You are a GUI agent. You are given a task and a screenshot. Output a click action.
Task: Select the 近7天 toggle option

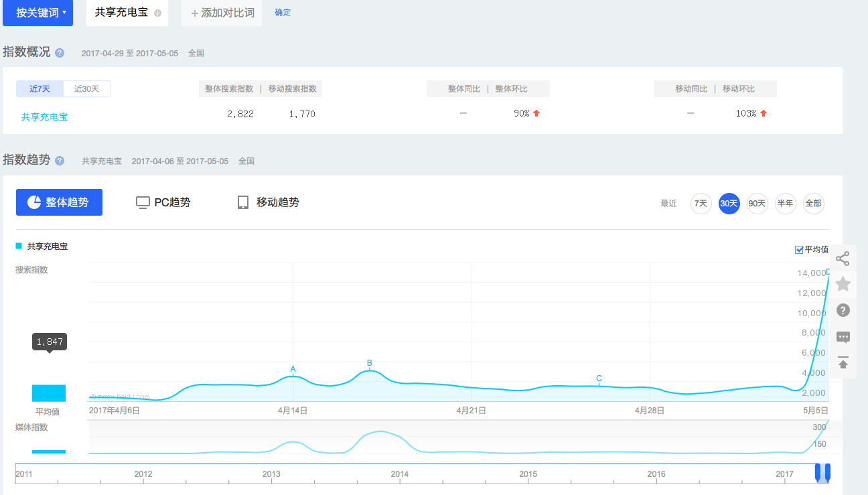point(40,89)
